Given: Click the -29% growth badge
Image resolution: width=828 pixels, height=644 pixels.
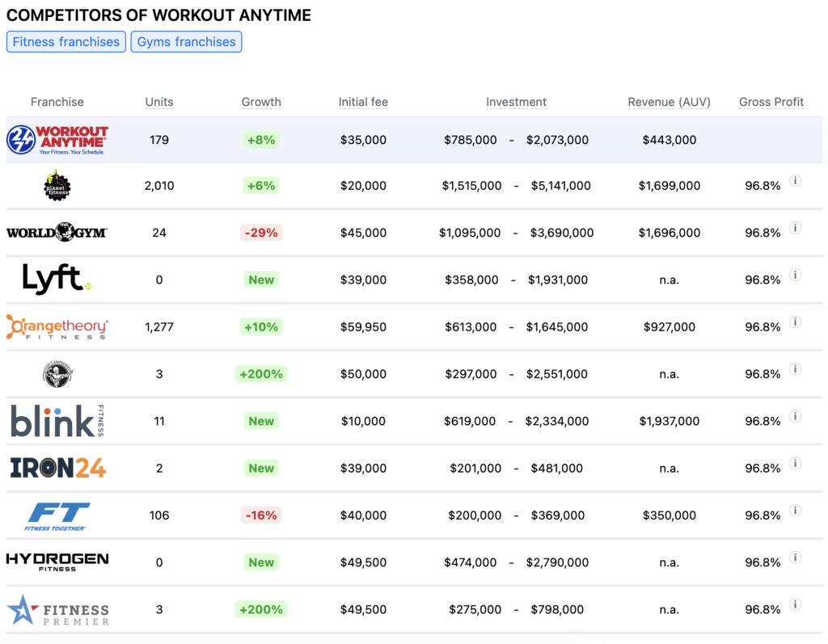Looking at the screenshot, I should [x=261, y=233].
